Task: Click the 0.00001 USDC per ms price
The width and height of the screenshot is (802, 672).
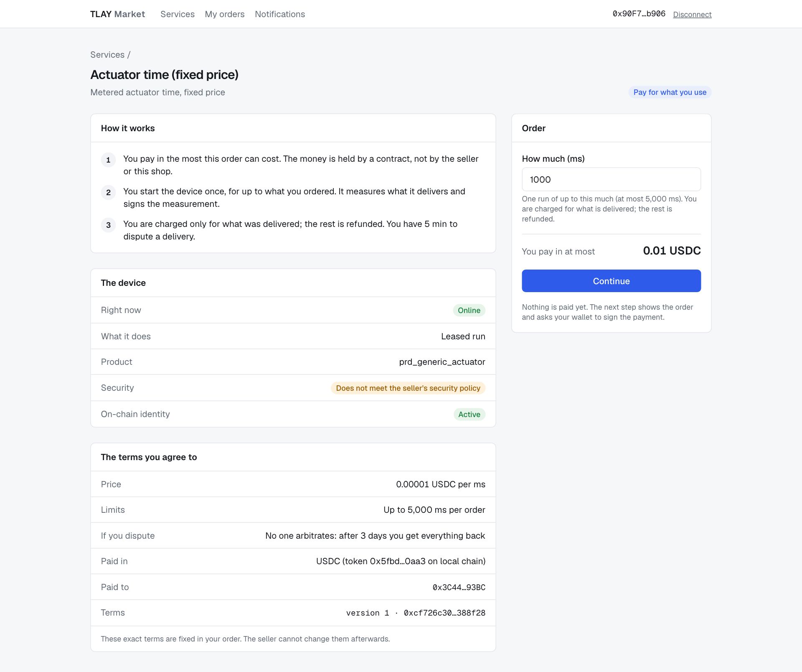Action: (440, 484)
